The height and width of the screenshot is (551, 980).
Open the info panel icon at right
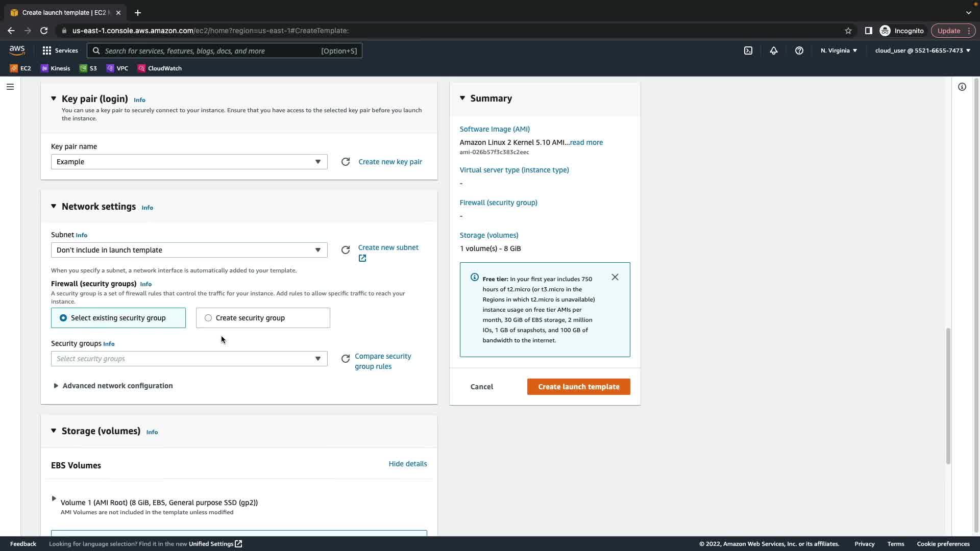click(x=962, y=87)
